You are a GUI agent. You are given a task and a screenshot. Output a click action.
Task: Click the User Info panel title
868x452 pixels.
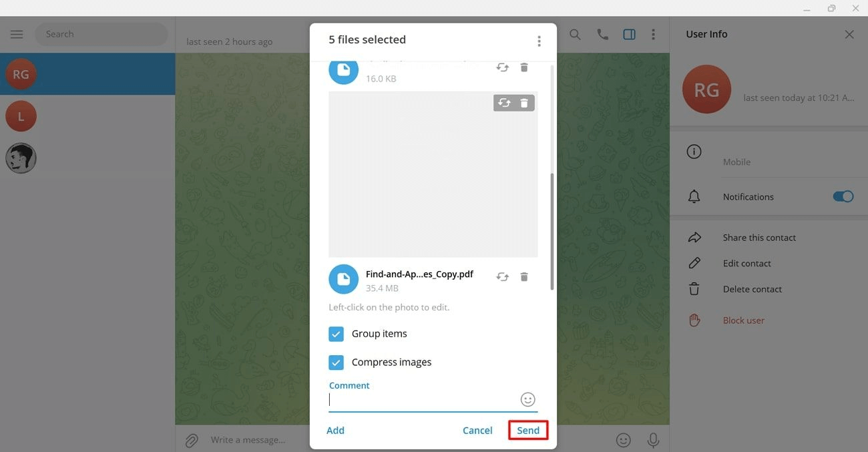click(x=706, y=34)
